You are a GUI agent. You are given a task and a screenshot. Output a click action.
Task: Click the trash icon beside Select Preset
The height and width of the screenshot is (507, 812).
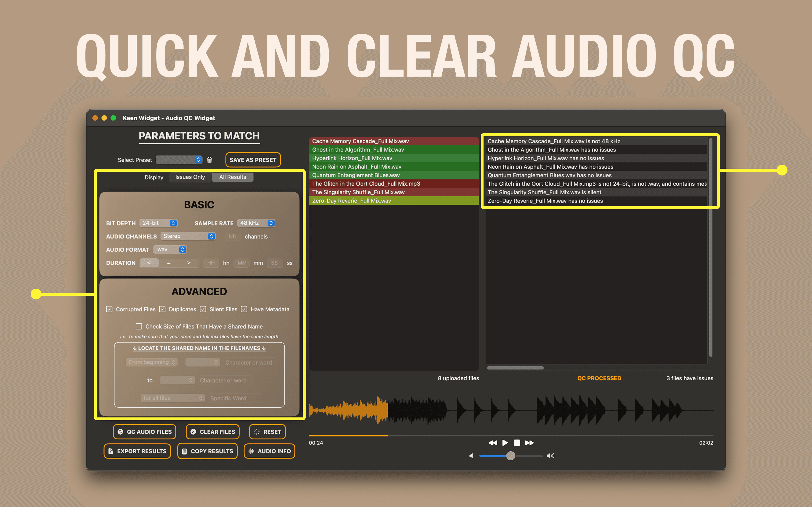209,160
